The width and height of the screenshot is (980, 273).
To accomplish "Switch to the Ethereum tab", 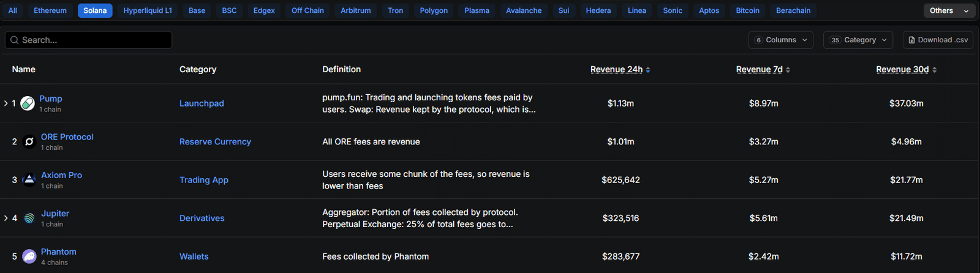I will pos(50,10).
